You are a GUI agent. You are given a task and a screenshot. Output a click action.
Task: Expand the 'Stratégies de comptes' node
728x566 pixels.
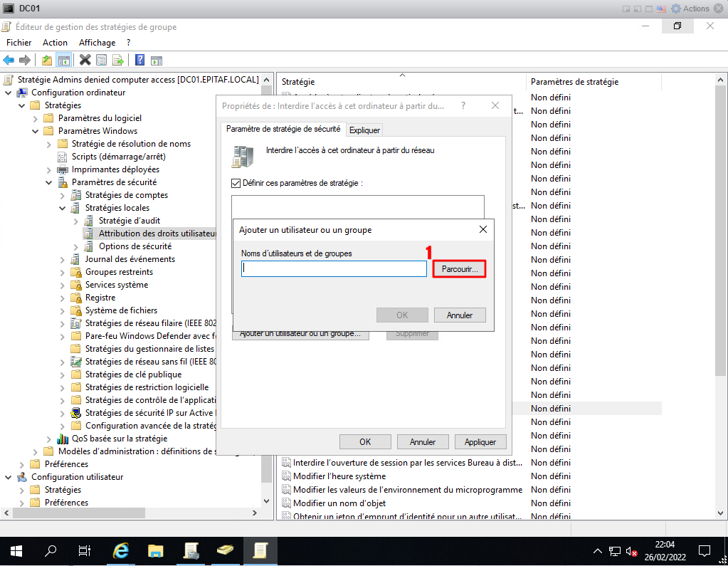[x=62, y=195]
